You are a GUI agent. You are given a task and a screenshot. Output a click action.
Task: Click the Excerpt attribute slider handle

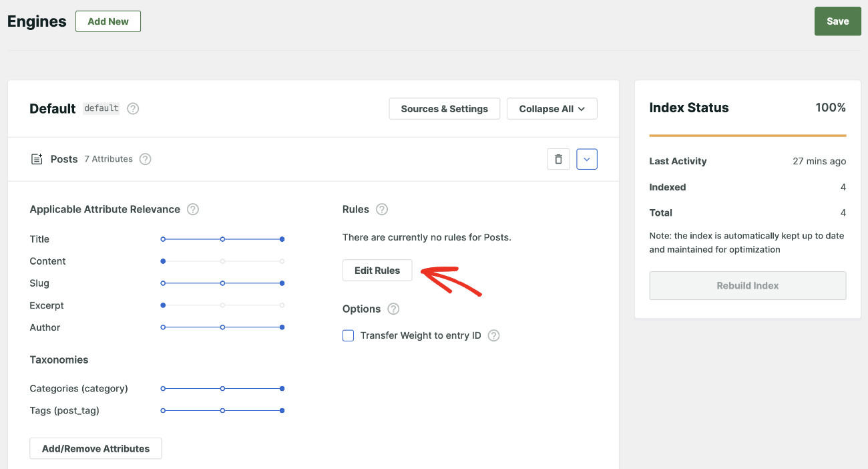[x=163, y=305]
